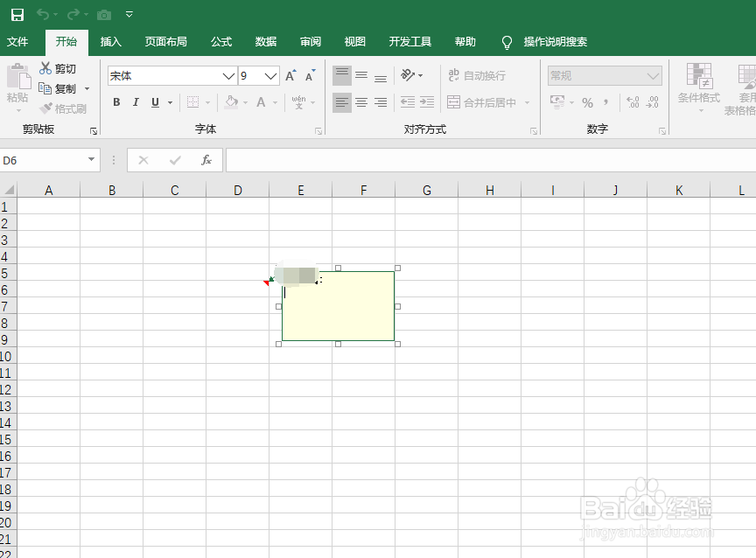Image resolution: width=756 pixels, height=558 pixels.
Task: Expand the underline style dropdown
Action: click(171, 102)
